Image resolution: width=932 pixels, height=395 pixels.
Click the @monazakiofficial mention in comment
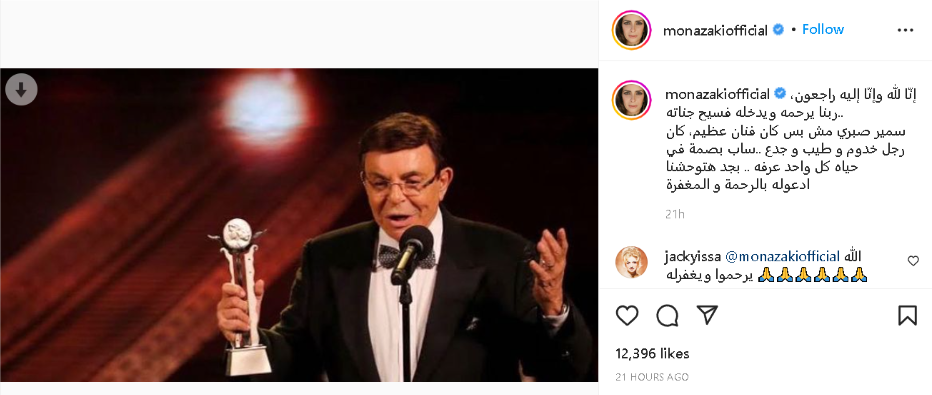(x=781, y=257)
